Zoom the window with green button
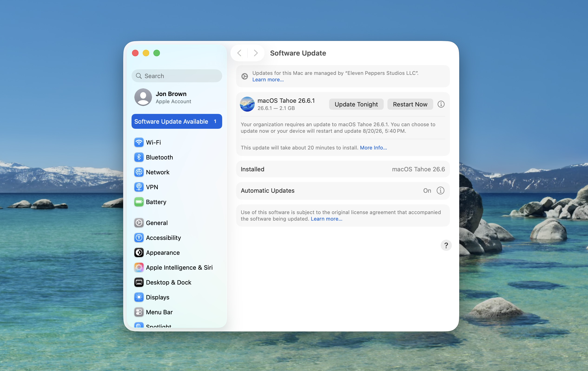This screenshot has width=588, height=371. [157, 53]
